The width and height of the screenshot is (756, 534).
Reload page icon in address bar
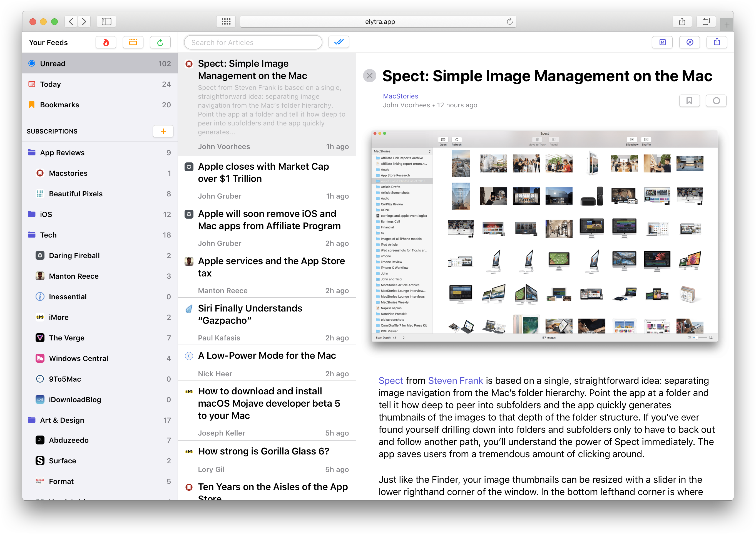pyautogui.click(x=509, y=22)
